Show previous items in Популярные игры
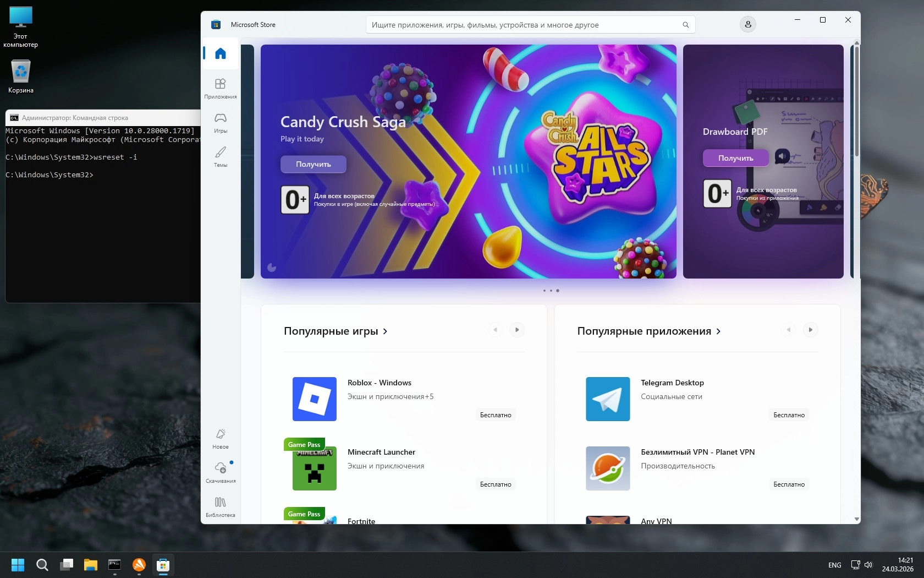Screen dimensions: 924x578 (495, 330)
